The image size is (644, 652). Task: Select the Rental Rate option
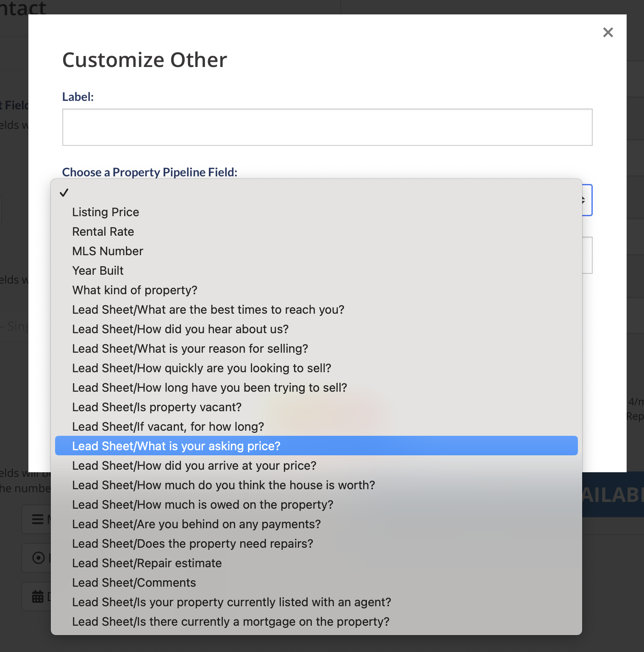click(x=103, y=231)
